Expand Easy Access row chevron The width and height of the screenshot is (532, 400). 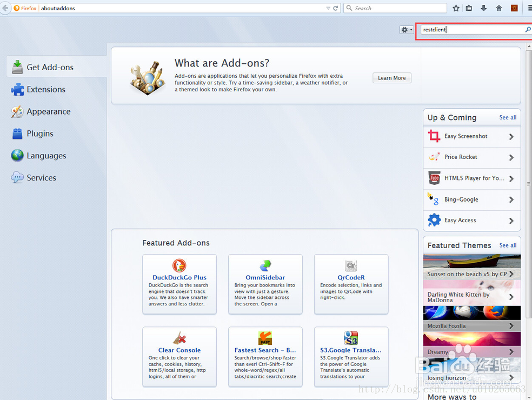[511, 221]
